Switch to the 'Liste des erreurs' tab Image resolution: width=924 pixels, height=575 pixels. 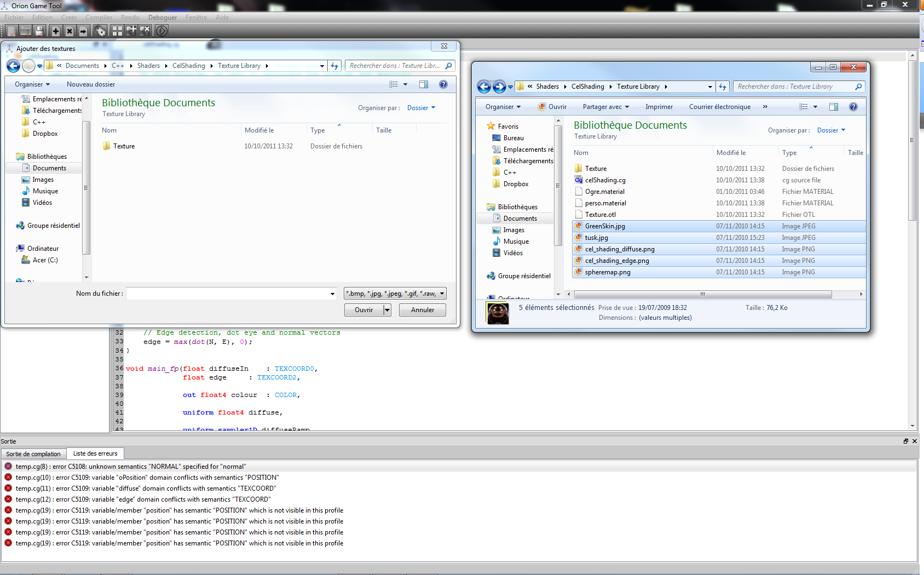[x=95, y=453]
